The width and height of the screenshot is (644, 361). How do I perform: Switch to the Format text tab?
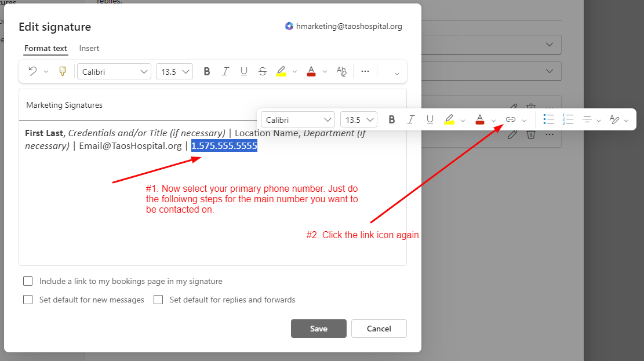[46, 49]
